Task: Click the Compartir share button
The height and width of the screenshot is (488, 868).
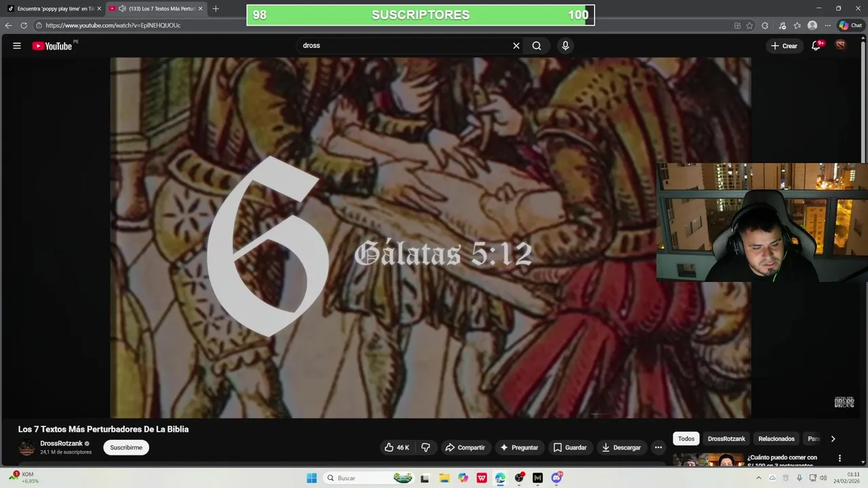Action: coord(465,447)
